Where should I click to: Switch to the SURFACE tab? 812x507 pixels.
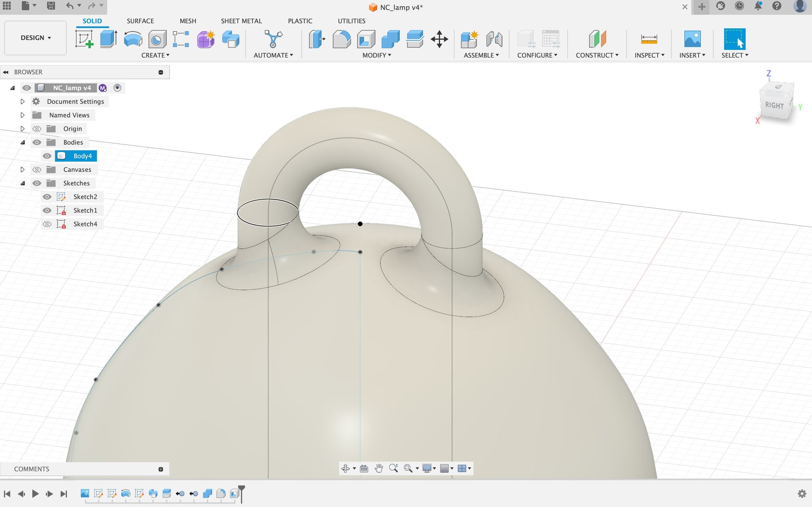[x=140, y=21]
